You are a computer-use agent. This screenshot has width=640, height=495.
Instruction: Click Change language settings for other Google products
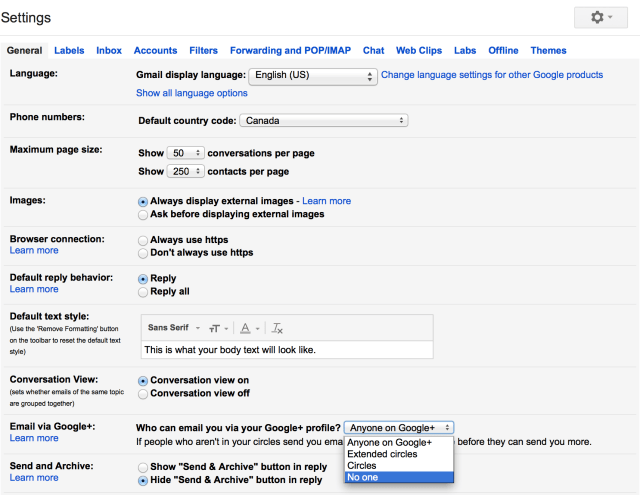[492, 75]
